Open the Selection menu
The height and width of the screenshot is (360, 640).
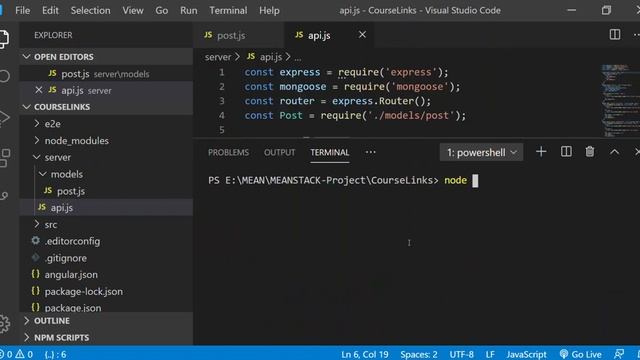pyautogui.click(x=90, y=10)
